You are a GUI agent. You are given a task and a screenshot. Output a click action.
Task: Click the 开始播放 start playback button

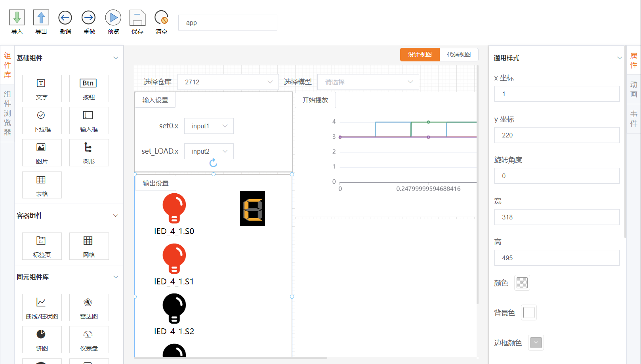click(315, 100)
